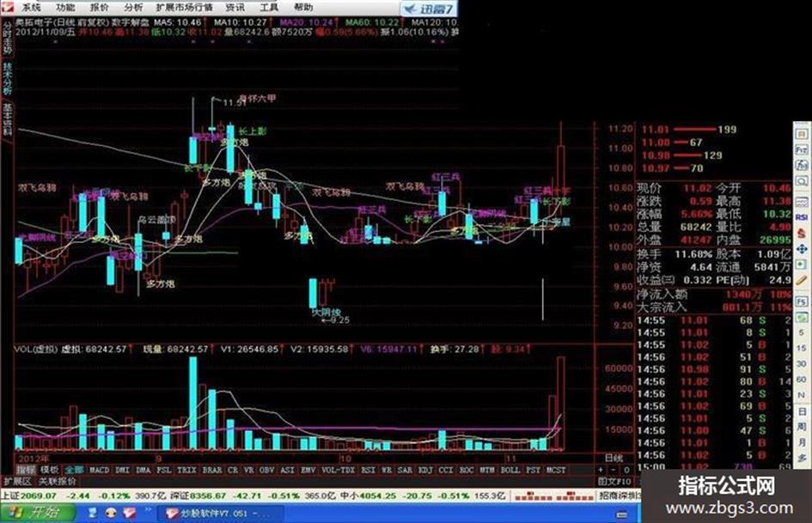This screenshot has width=812, height=523.
Task: Switch indicator to SAR
Action: [405, 470]
